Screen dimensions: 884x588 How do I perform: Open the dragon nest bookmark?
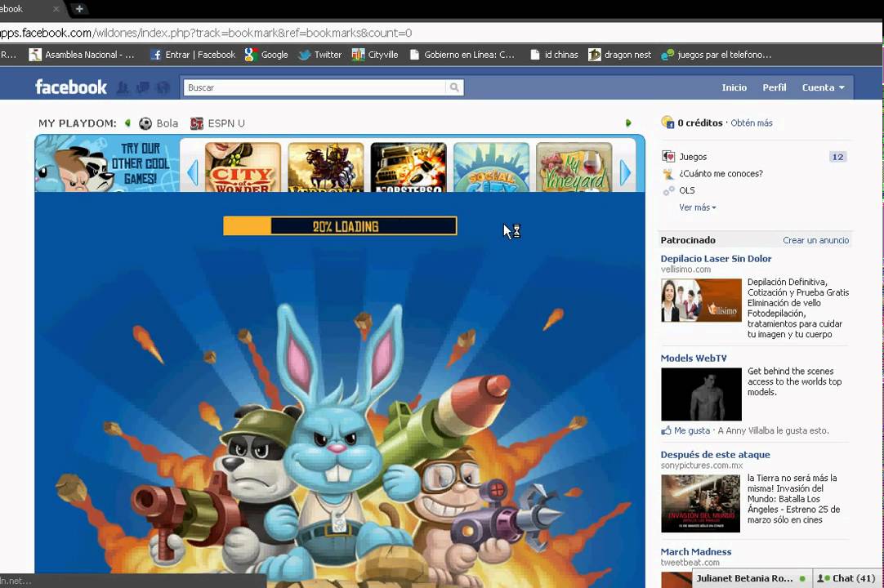coord(619,55)
